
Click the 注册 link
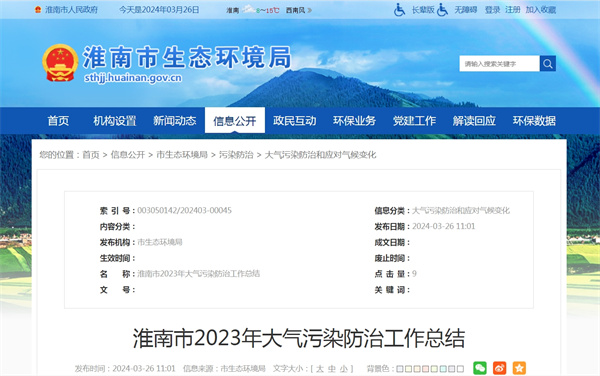point(513,10)
